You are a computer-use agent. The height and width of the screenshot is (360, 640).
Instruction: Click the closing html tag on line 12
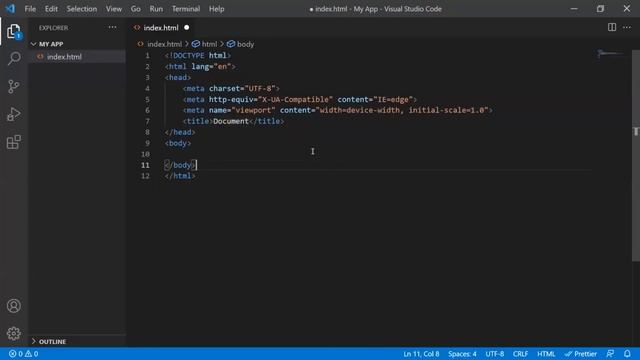point(180,176)
